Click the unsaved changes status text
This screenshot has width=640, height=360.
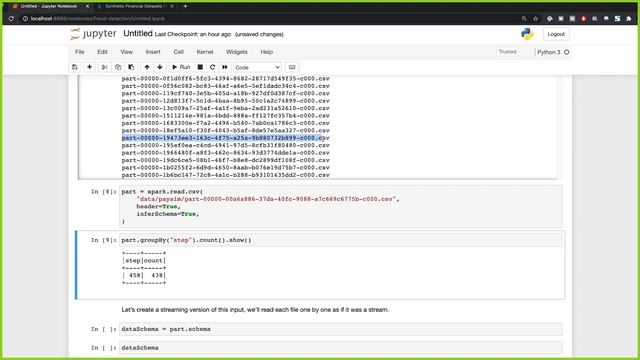[259, 34]
